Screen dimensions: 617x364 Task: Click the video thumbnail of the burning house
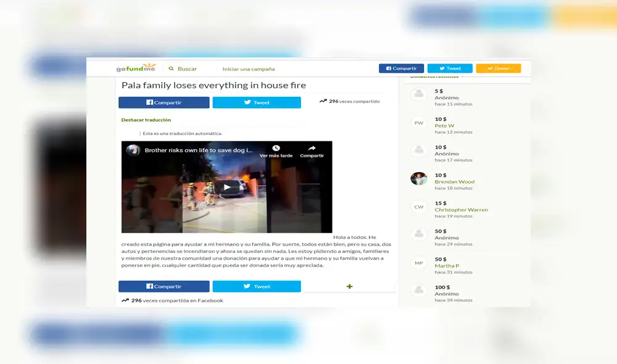point(226,187)
